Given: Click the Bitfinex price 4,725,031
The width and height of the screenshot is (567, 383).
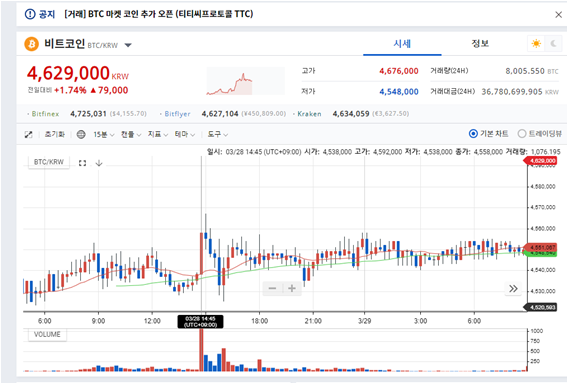Looking at the screenshot, I should 88,114.
